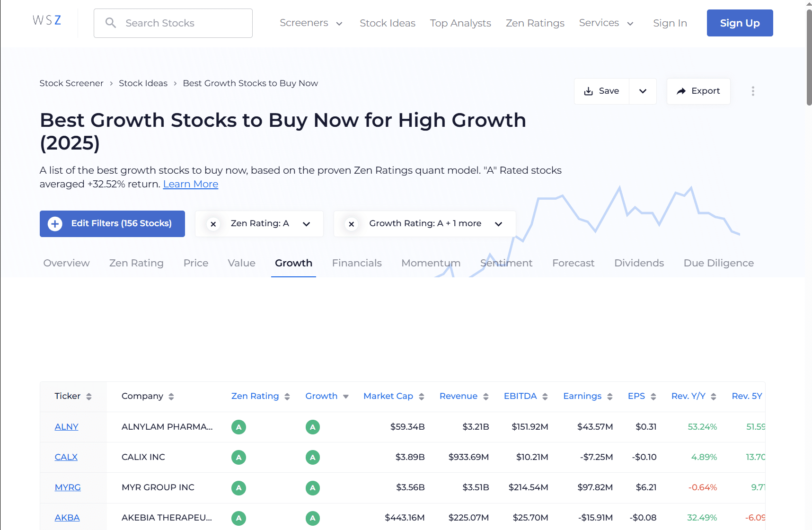Click the plus icon on Edit Filters
This screenshot has width=812, height=530.
pyautogui.click(x=55, y=223)
